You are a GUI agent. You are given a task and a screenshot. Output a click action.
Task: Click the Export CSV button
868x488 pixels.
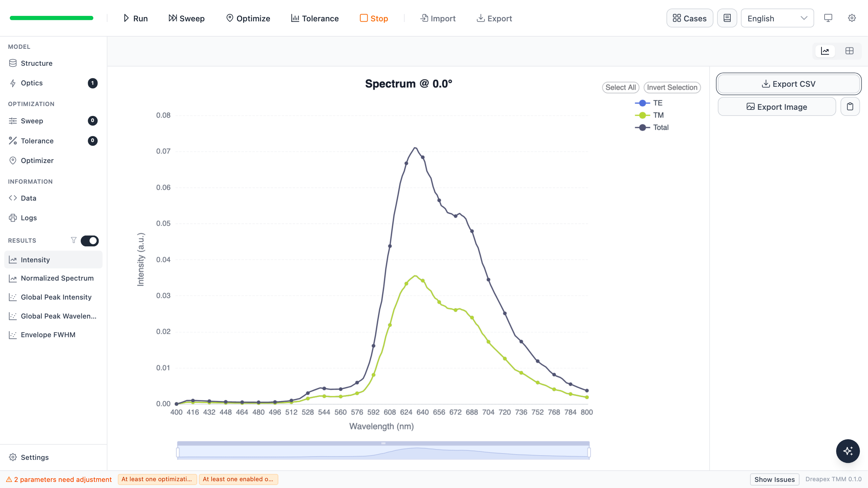pyautogui.click(x=789, y=84)
